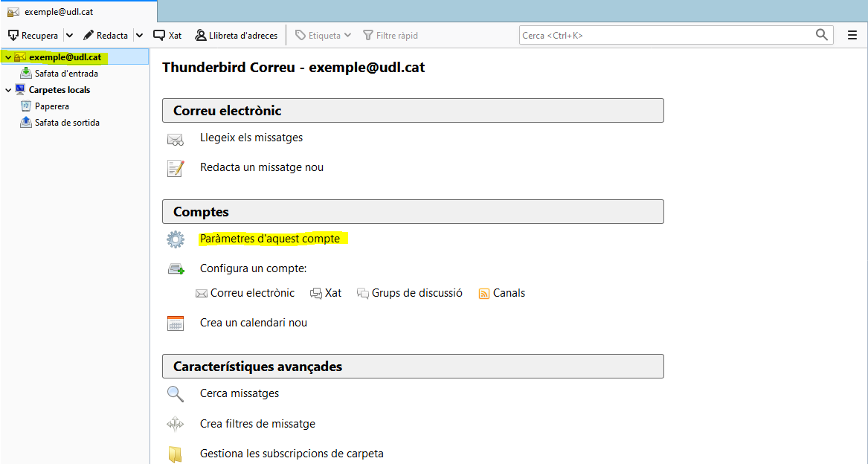Set up a Canals feed account link
Viewport: 868px width, 464px height.
point(509,293)
